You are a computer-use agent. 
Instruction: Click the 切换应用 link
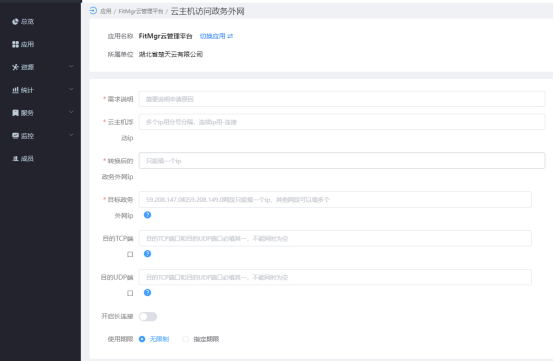(x=212, y=36)
